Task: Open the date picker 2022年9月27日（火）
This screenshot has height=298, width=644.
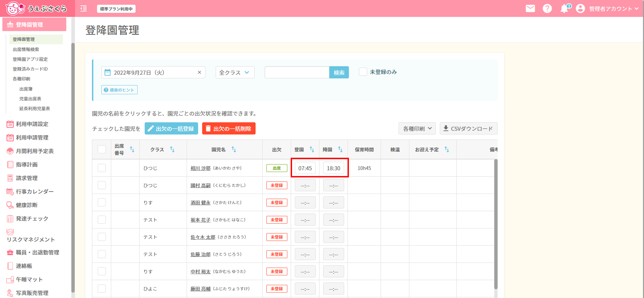Action: point(153,72)
